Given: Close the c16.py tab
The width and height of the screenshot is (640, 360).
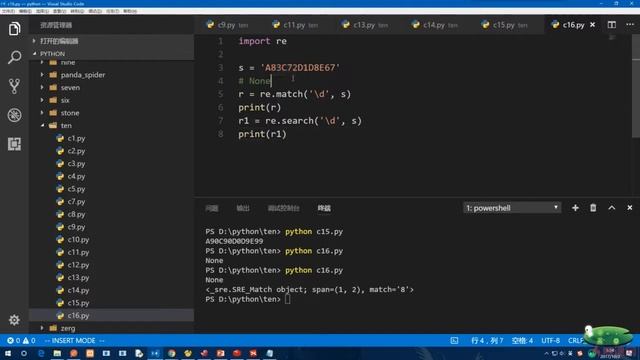Looking at the screenshot, I should click(x=593, y=25).
